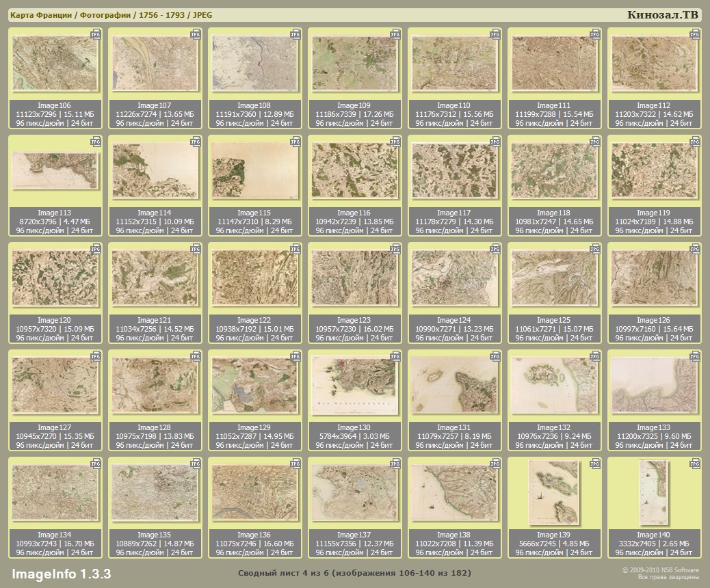Click the Кинозал.ТВ logo text
This screenshot has height=588, width=710.
pyautogui.click(x=662, y=15)
